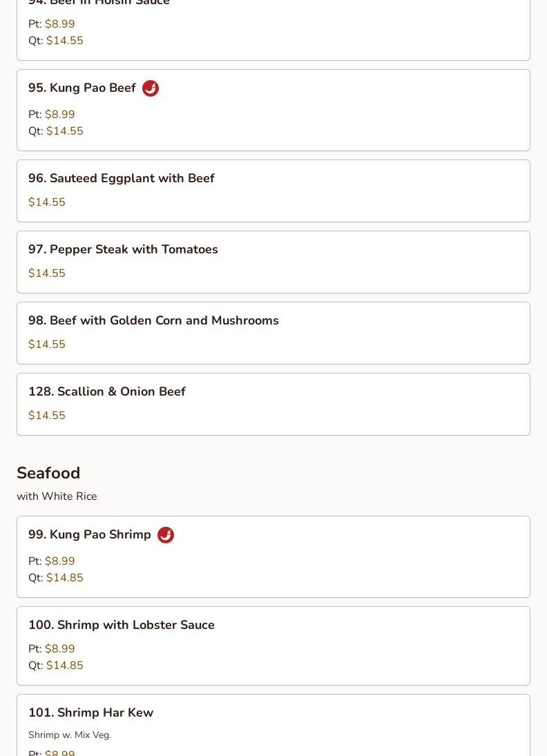Click spicy chili icon beside Kung Pao Beef

(151, 88)
